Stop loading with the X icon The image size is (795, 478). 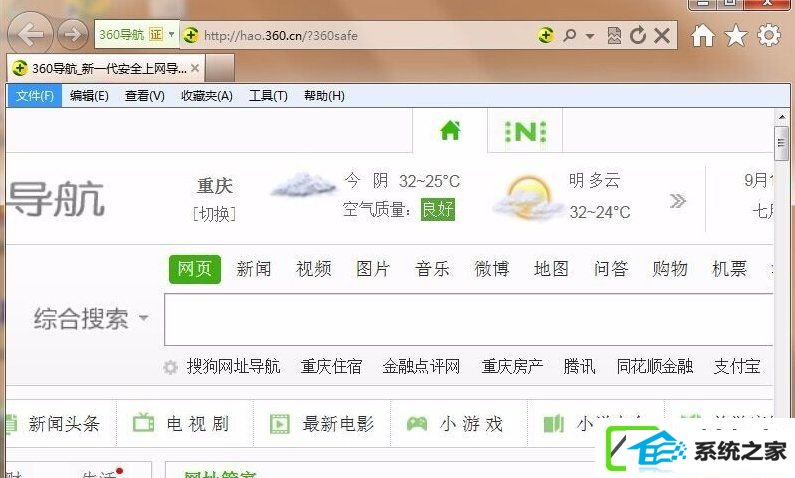click(x=662, y=35)
